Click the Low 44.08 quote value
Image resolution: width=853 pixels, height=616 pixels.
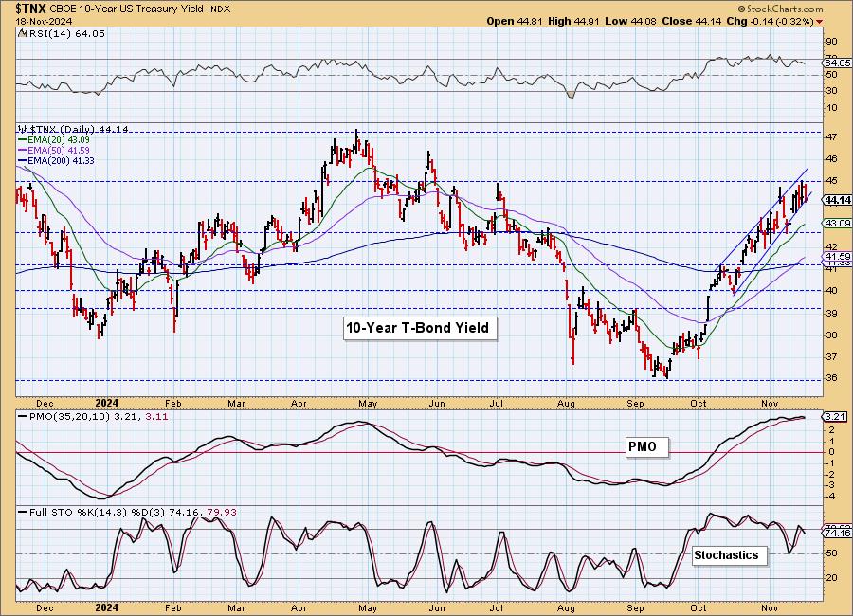pyautogui.click(x=631, y=21)
